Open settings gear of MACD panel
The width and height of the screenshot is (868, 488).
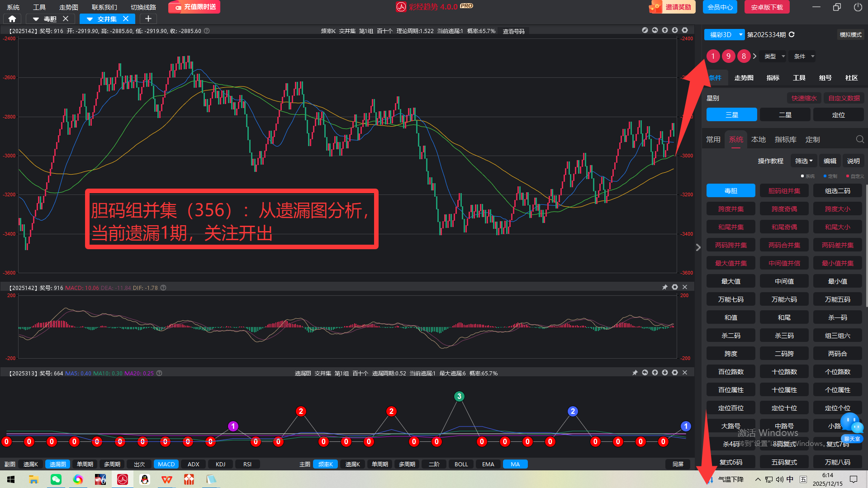pos(674,287)
